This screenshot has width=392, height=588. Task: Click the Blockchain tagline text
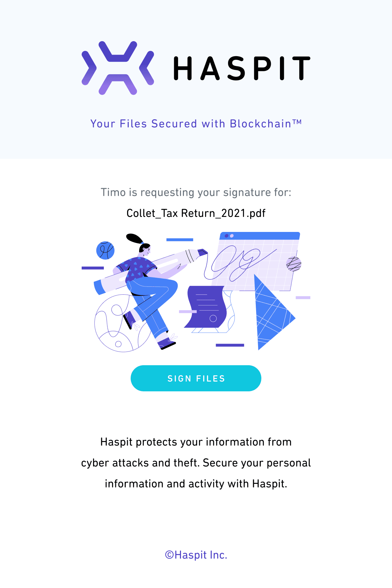pyautogui.click(x=196, y=123)
